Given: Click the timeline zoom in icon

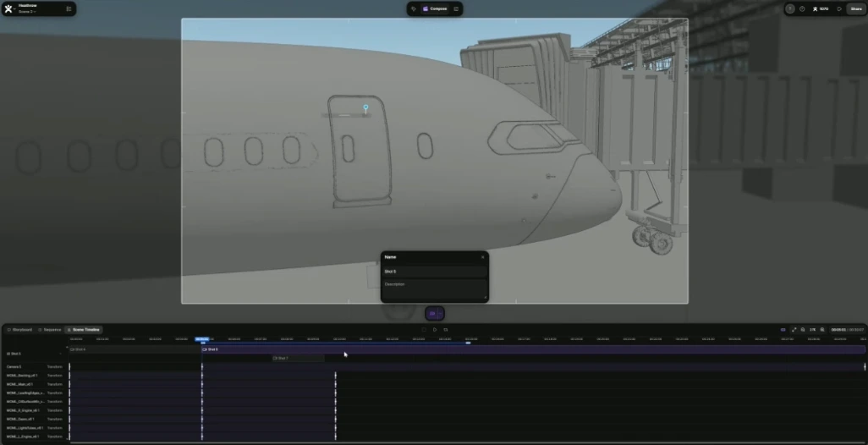Looking at the screenshot, I should point(822,330).
